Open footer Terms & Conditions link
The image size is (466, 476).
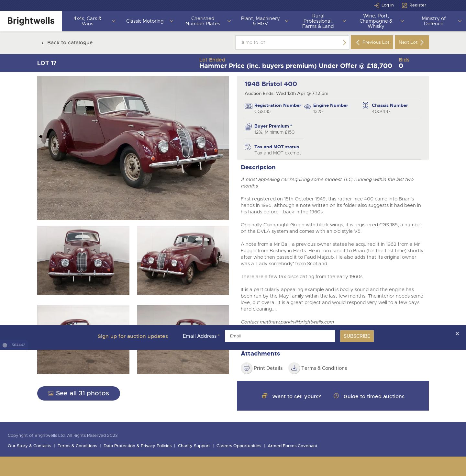77,446
